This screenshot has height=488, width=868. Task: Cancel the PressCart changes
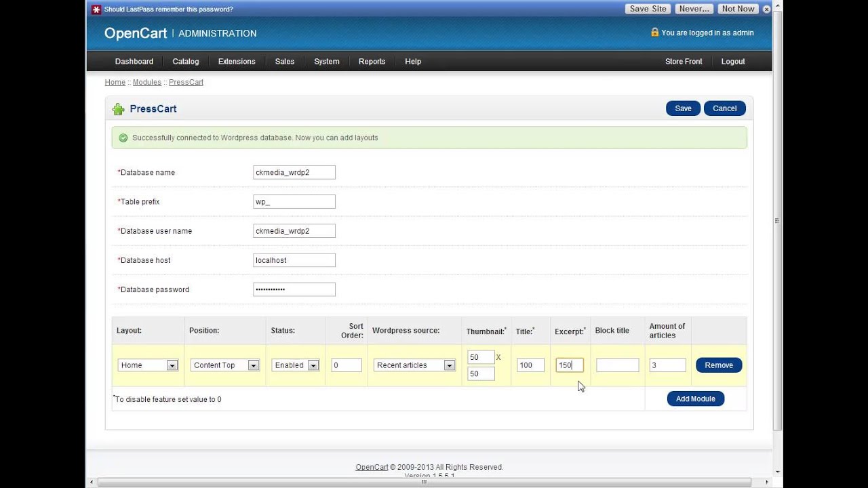[x=725, y=108]
